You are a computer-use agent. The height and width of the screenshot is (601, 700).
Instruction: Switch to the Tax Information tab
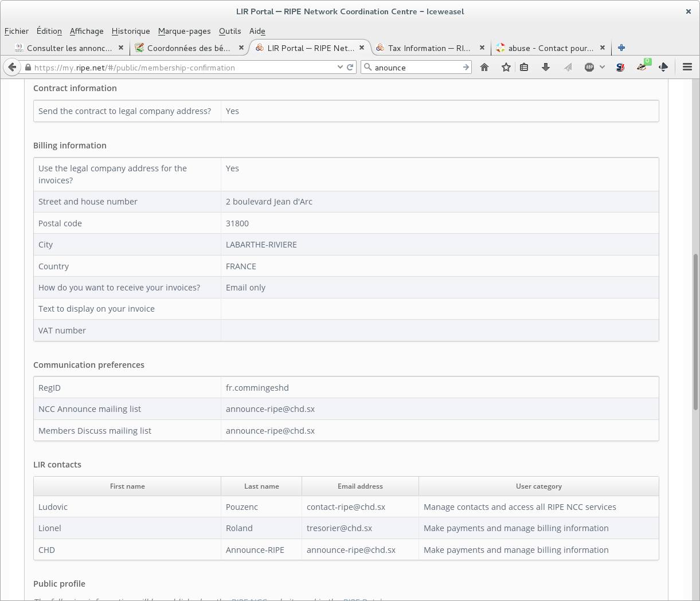[431, 48]
